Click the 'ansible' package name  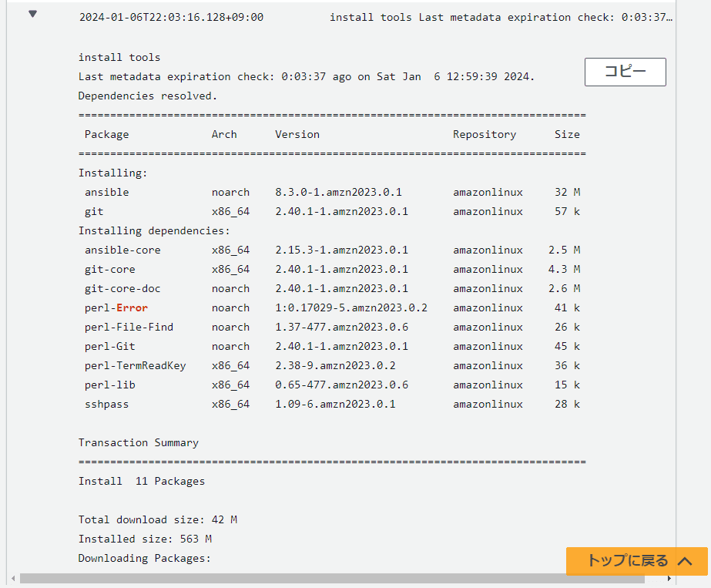pyautogui.click(x=106, y=193)
